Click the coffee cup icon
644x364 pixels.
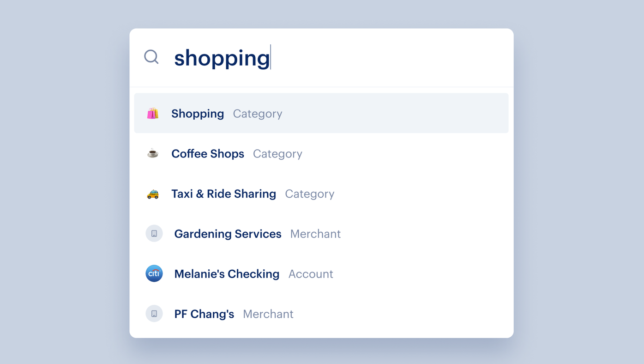153,153
